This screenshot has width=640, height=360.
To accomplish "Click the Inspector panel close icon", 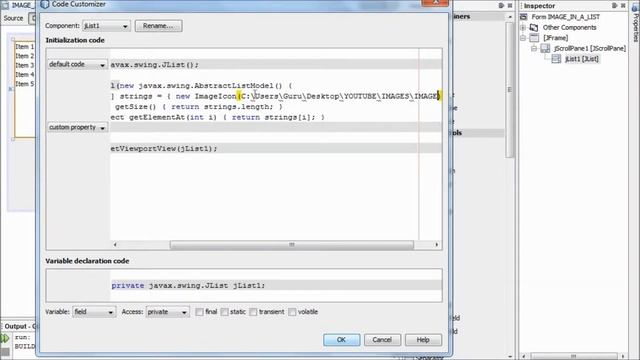I will click(623, 5).
